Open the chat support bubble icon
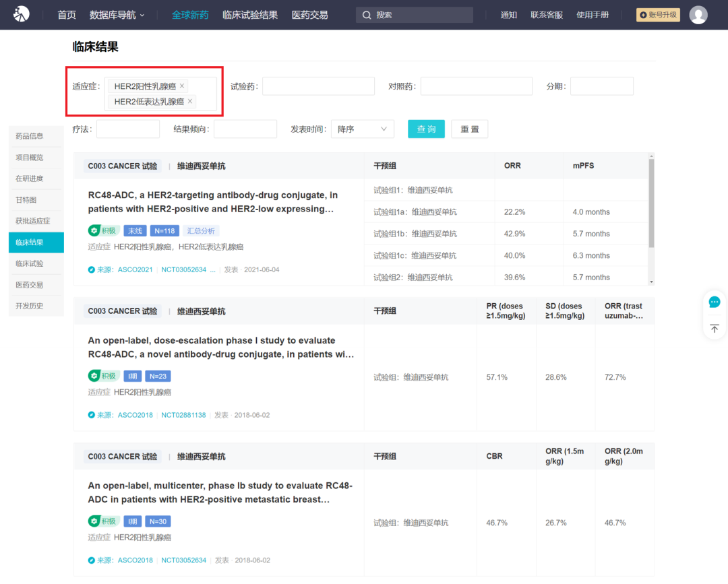The image size is (728, 584). (715, 302)
